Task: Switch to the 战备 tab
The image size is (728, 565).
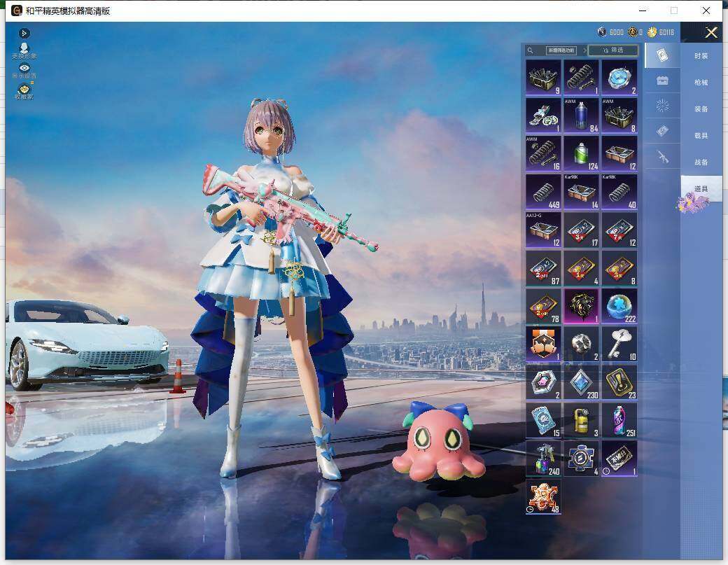Action: pos(701,162)
